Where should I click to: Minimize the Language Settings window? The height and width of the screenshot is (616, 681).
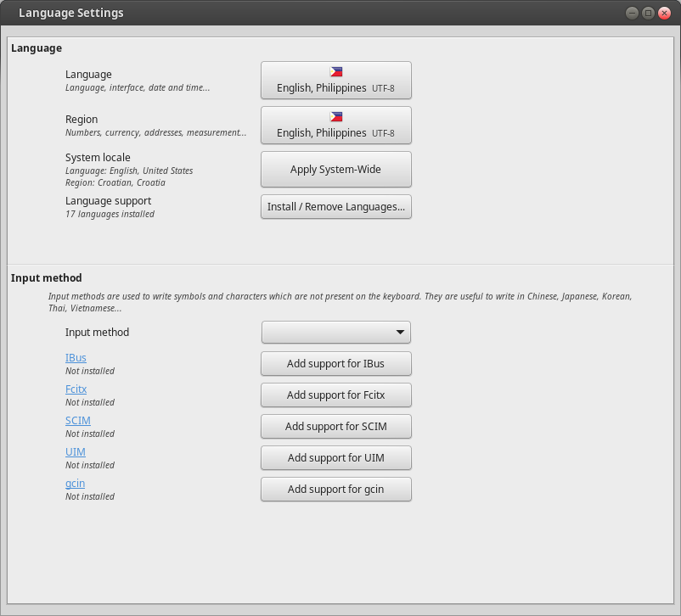coord(632,13)
